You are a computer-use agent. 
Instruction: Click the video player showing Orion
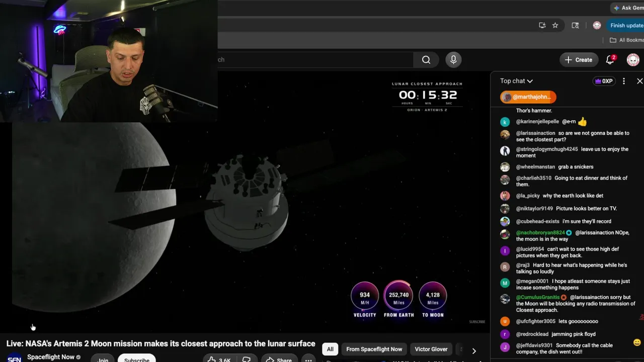tap(245, 201)
